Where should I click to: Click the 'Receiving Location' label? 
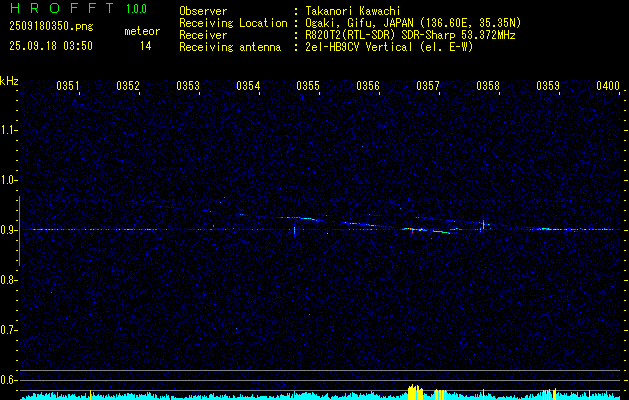pos(233,23)
